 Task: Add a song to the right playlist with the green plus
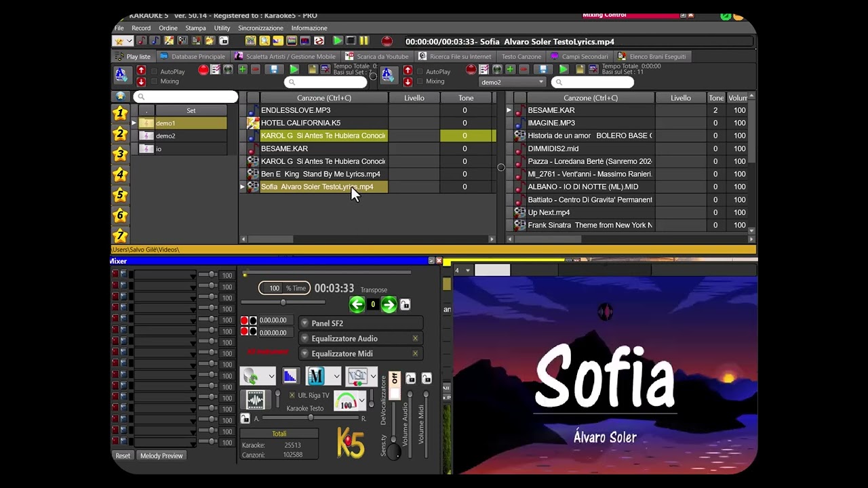pos(510,70)
